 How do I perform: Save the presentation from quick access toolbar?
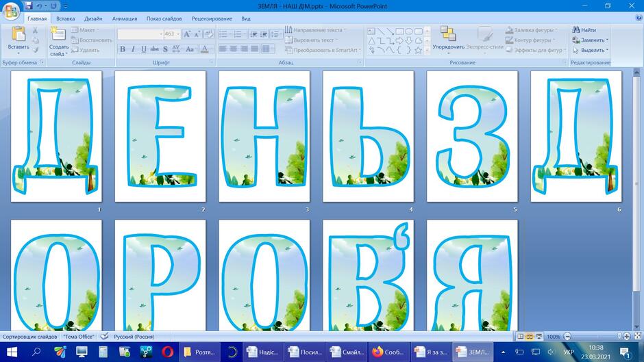point(28,5)
